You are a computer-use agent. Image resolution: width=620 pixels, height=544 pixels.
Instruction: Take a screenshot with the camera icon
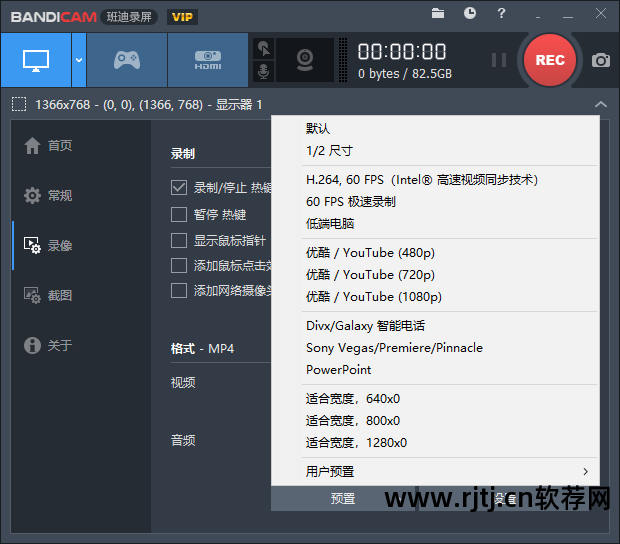click(x=601, y=60)
